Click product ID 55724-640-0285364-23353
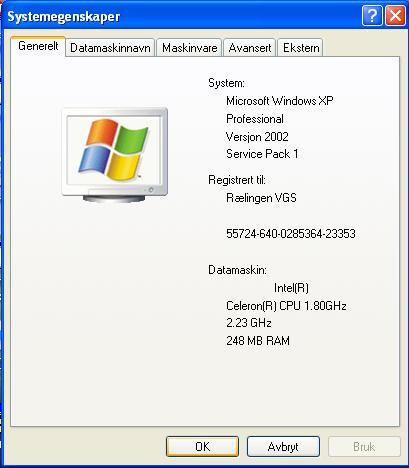409x468 pixels. click(291, 234)
